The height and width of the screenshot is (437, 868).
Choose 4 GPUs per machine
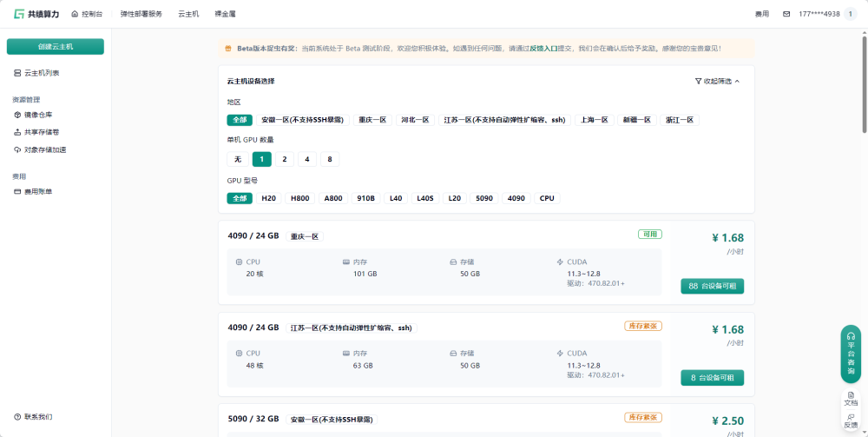(307, 160)
